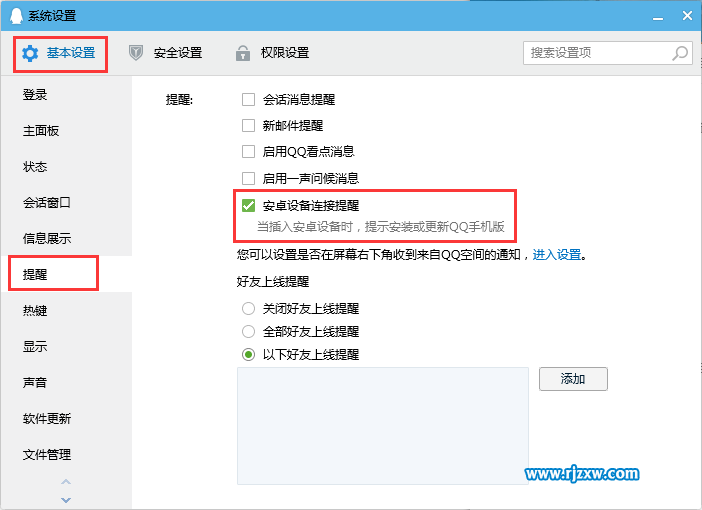The width and height of the screenshot is (702, 510).
Task: Check 启用一声问候消息 option
Action: (248, 179)
